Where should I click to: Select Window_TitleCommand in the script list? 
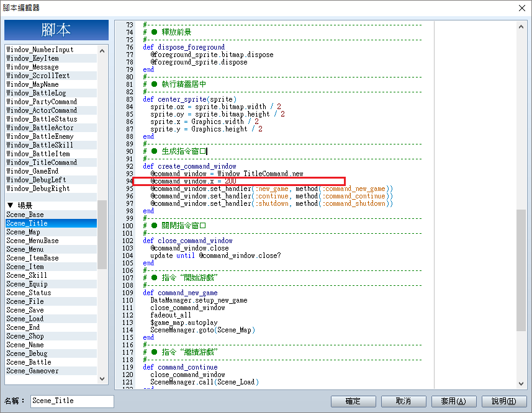(52, 162)
